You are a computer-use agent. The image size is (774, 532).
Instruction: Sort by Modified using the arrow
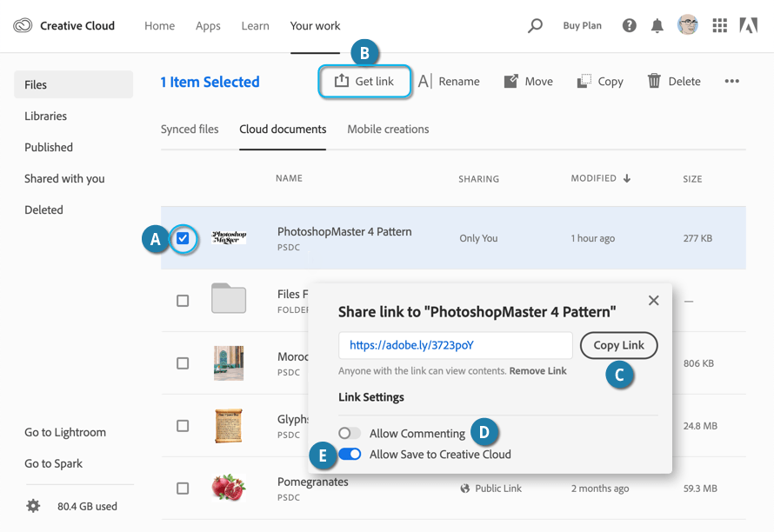click(627, 178)
